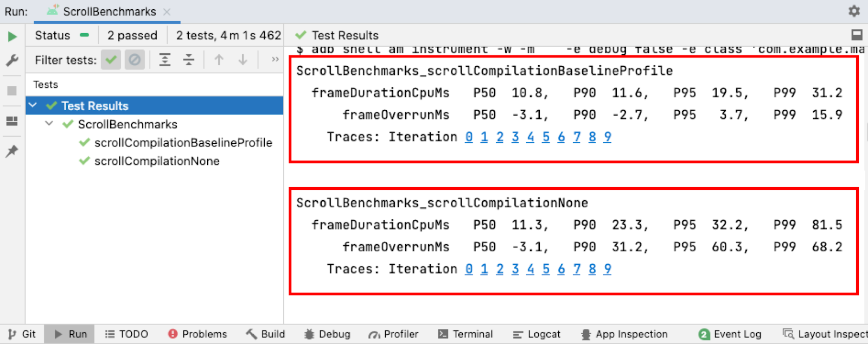Open BaselineProfile trace iteration 5 link
This screenshot has width=868, height=344.
coord(546,137)
